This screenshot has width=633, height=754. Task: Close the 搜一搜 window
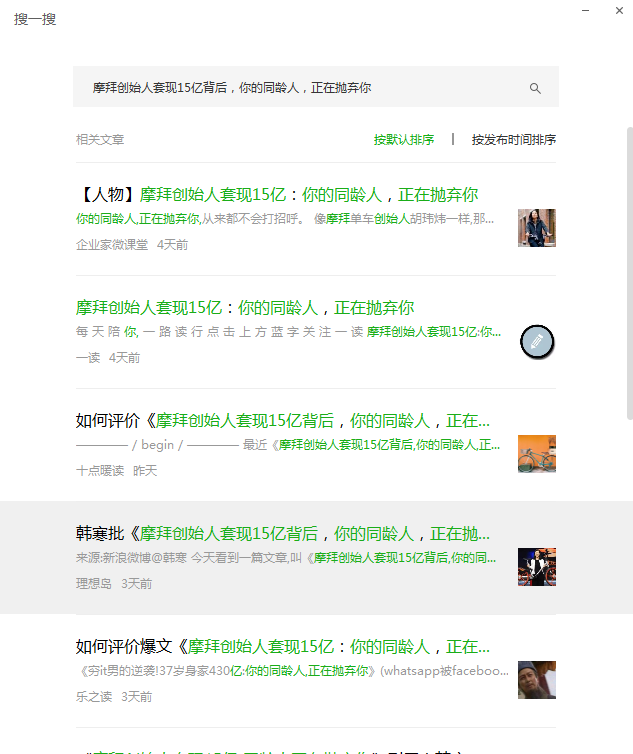[620, 11]
